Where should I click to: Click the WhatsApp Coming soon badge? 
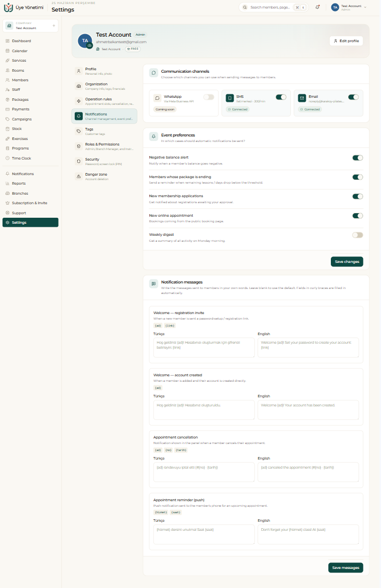[x=165, y=109]
